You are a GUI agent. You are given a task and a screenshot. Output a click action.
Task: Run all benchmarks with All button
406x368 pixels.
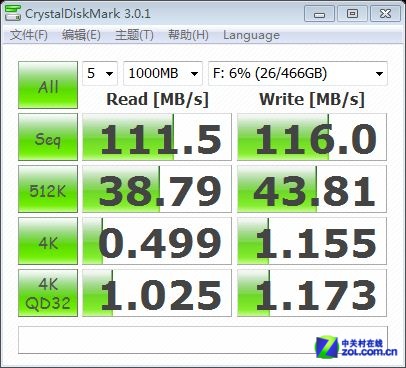(48, 85)
